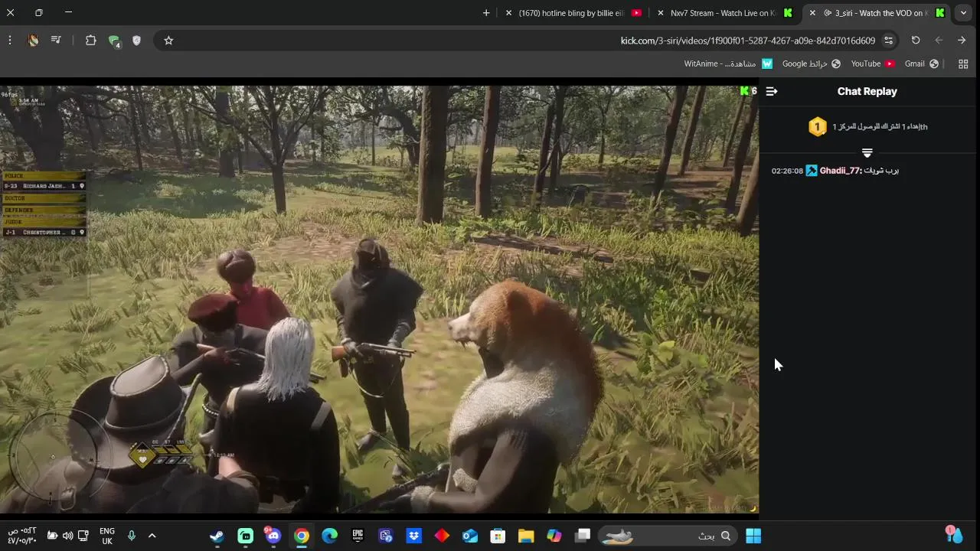The image size is (980, 551).
Task: Open the apps grid in bookmarks bar
Action: coord(963,64)
